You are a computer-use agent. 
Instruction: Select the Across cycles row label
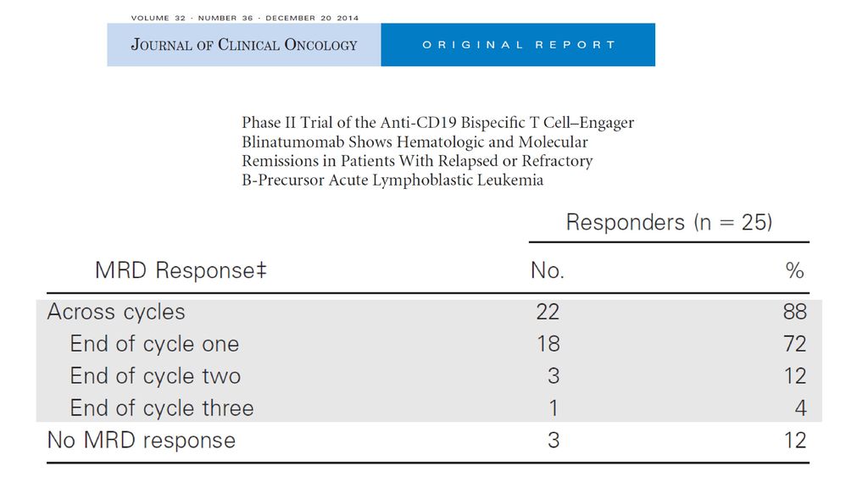(115, 312)
